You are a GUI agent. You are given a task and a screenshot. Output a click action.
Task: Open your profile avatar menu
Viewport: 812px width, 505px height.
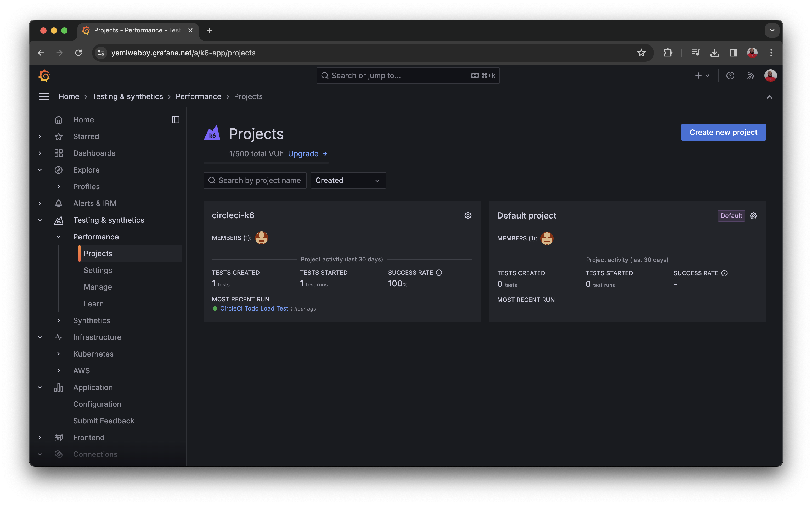coord(770,76)
